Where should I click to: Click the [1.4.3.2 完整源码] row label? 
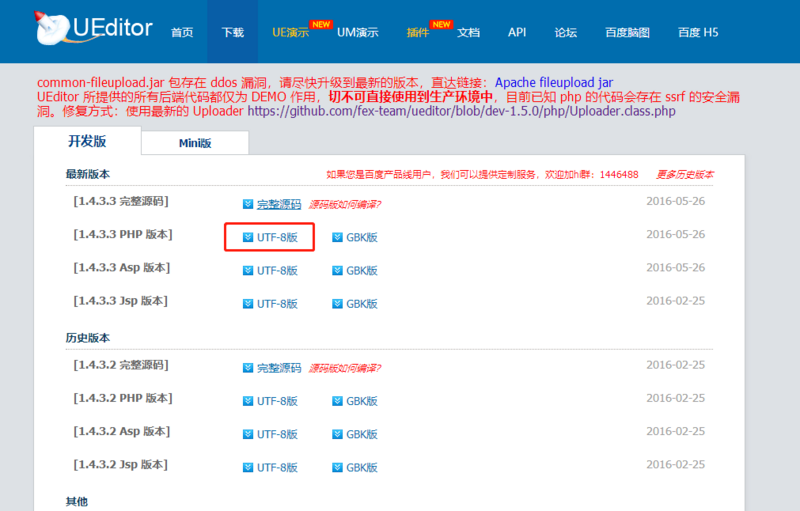click(121, 365)
